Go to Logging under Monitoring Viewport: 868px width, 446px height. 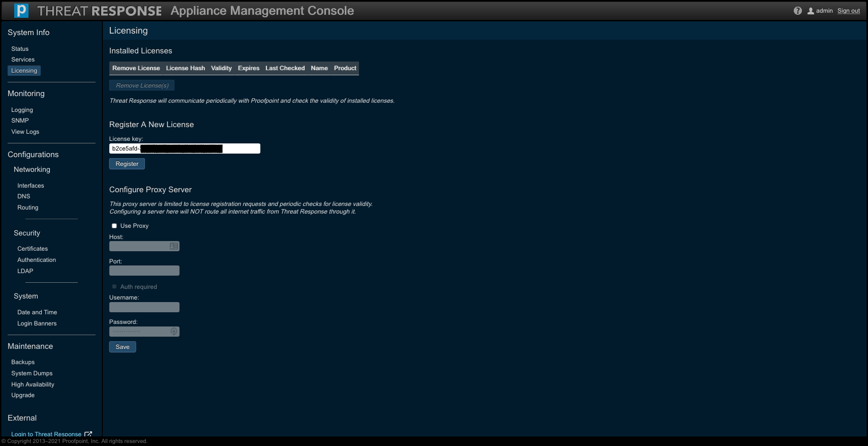click(22, 110)
